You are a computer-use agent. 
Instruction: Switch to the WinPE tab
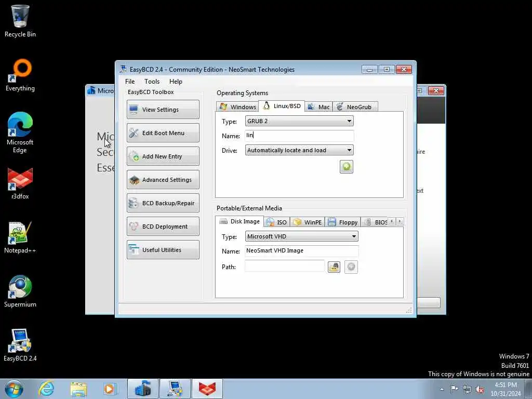308,222
